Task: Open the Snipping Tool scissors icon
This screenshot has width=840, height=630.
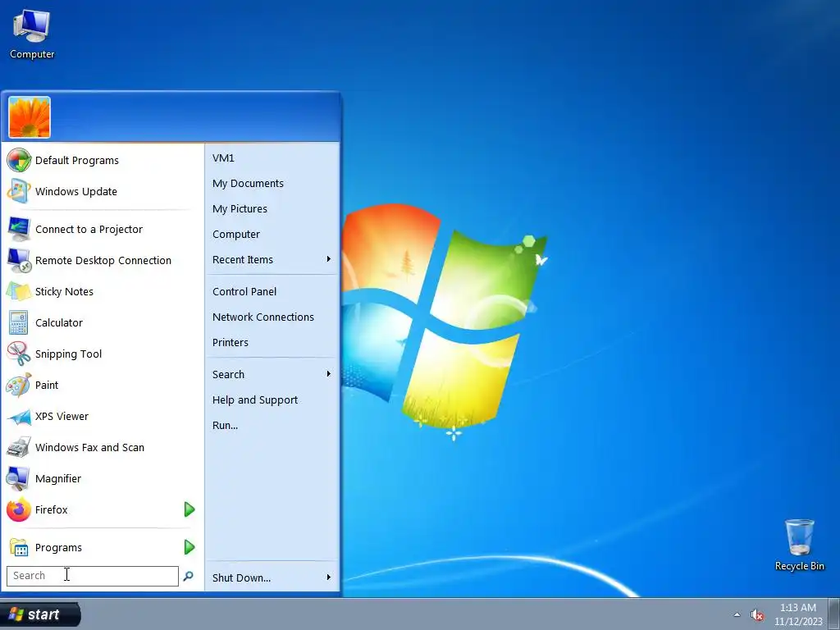Action: [19, 354]
